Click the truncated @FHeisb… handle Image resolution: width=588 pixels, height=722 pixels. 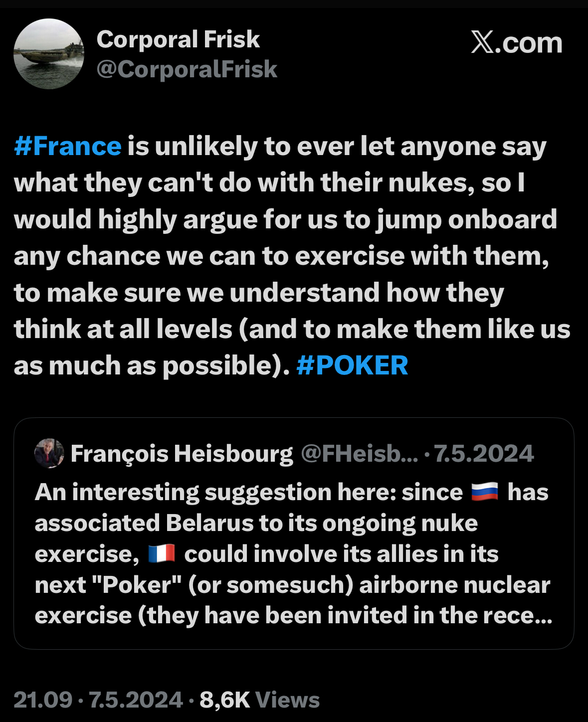tap(359, 454)
